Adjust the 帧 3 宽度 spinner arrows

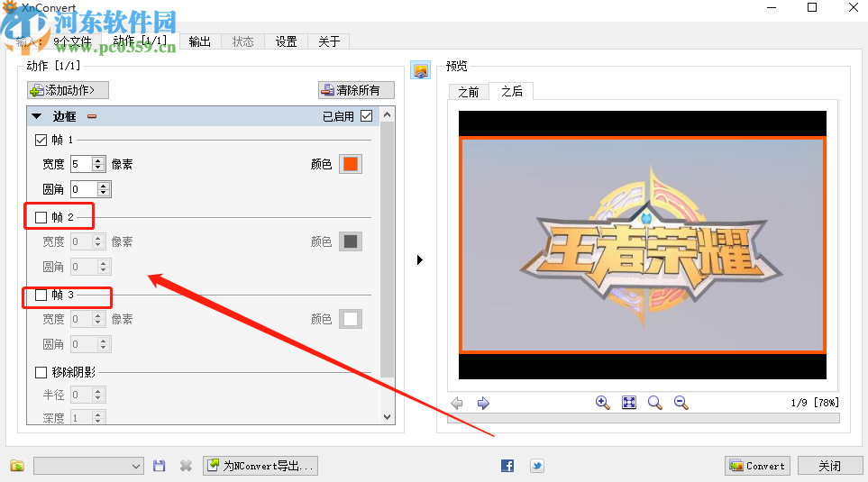pyautogui.click(x=98, y=319)
